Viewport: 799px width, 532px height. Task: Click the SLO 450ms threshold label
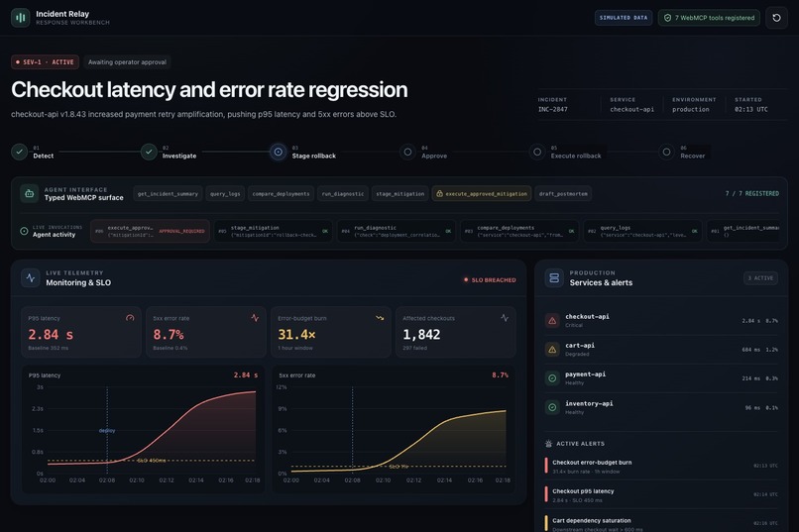tap(152, 461)
